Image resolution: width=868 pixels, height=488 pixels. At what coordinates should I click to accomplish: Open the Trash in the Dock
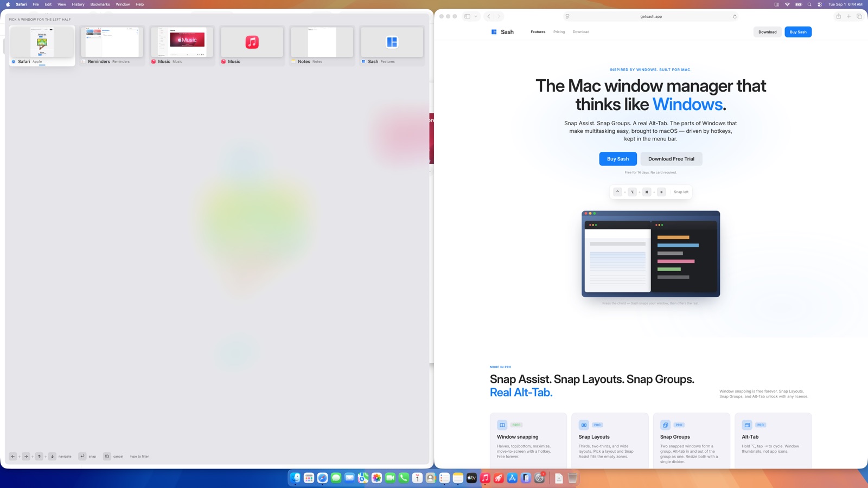coord(572,478)
